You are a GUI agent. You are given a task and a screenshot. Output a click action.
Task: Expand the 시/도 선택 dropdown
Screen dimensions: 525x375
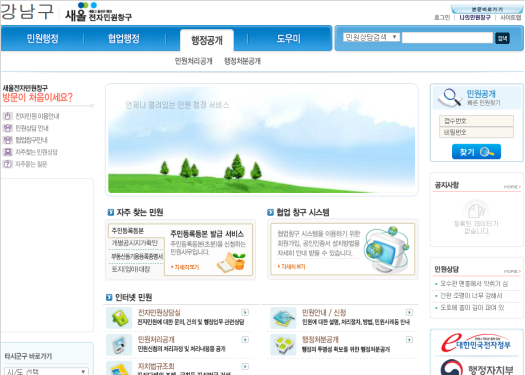[x=46, y=371]
